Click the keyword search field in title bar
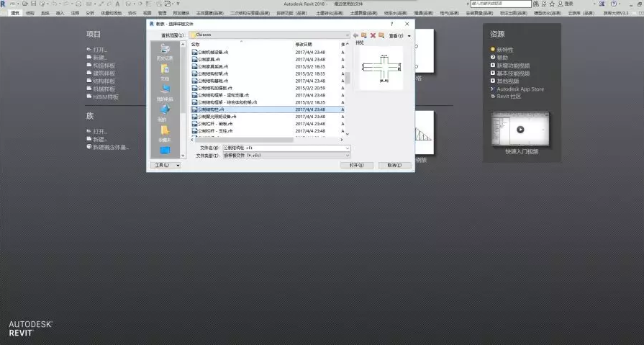The width and height of the screenshot is (644, 345). (501, 4)
